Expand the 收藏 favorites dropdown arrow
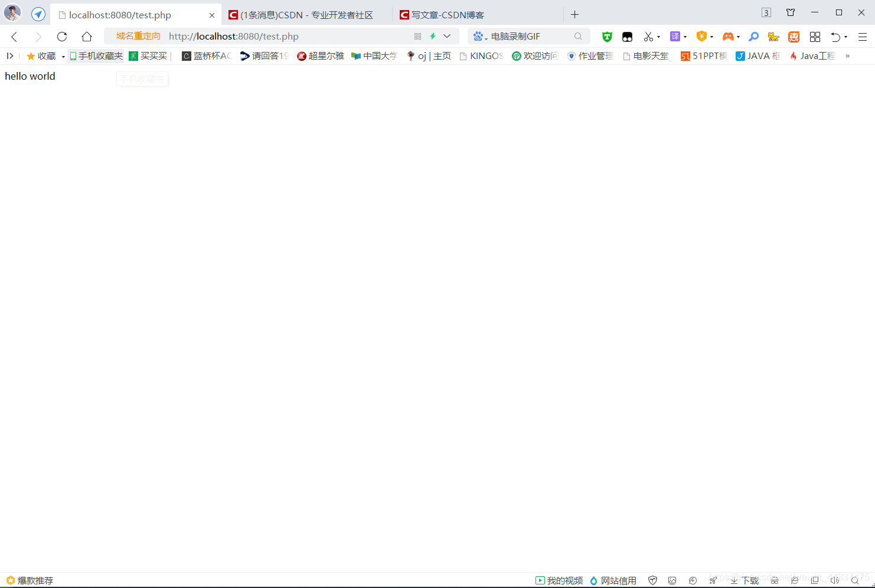This screenshot has height=588, width=875. pyautogui.click(x=63, y=56)
